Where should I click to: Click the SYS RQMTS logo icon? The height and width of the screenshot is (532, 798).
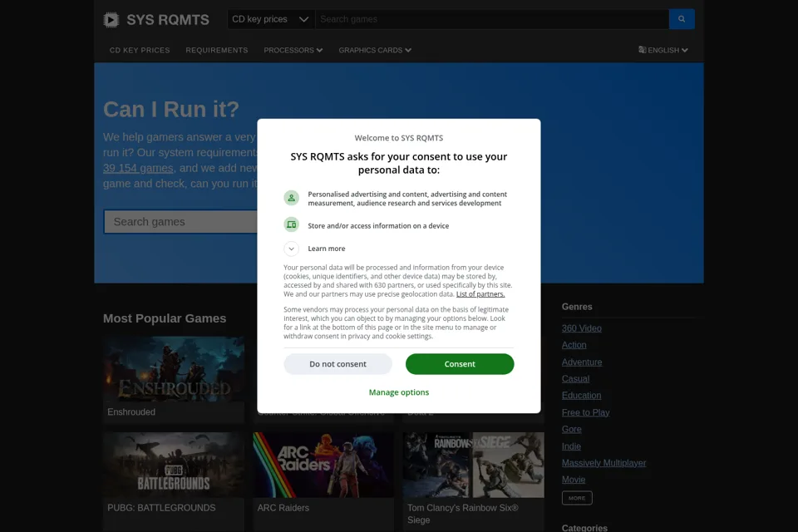click(x=111, y=20)
